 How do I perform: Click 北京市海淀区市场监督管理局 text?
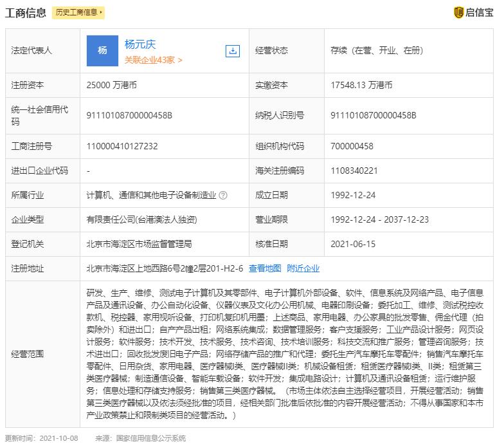[139, 244]
